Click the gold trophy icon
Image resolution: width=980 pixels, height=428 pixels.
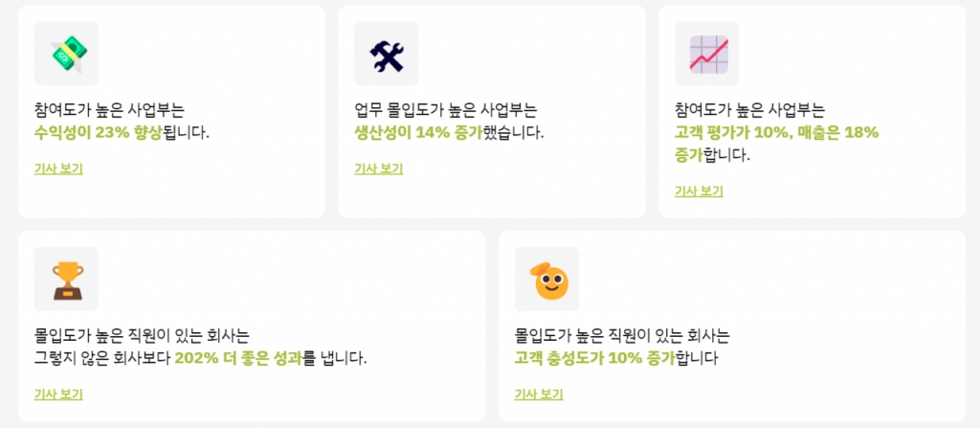pos(66,279)
